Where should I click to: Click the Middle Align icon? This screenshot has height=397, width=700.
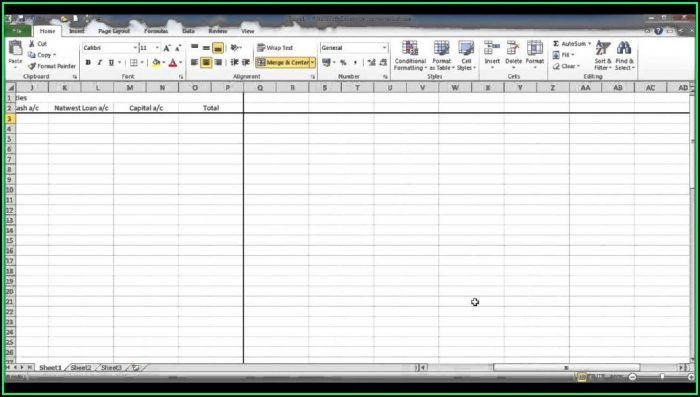click(x=206, y=48)
